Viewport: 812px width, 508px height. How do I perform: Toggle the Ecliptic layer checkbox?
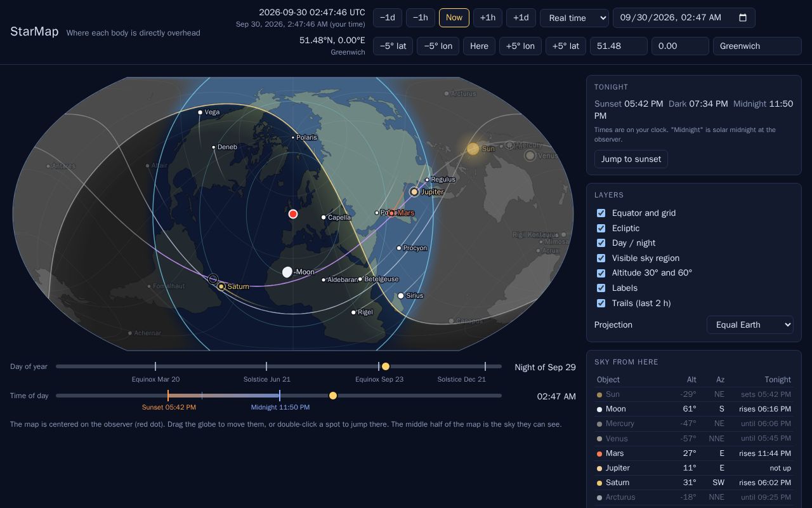click(601, 228)
